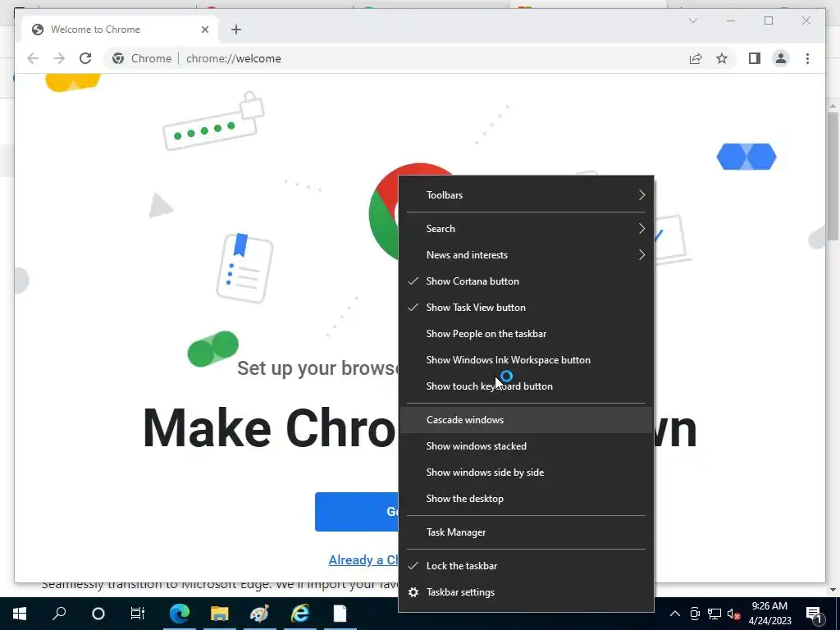Click the Welcome to Chrome tab
This screenshot has height=630, width=840.
tap(120, 30)
